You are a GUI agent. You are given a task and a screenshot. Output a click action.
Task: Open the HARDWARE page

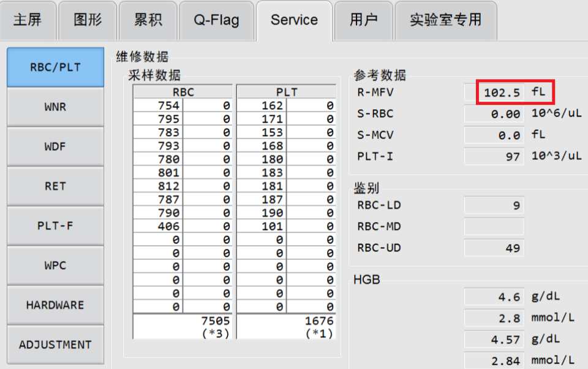[55, 305]
